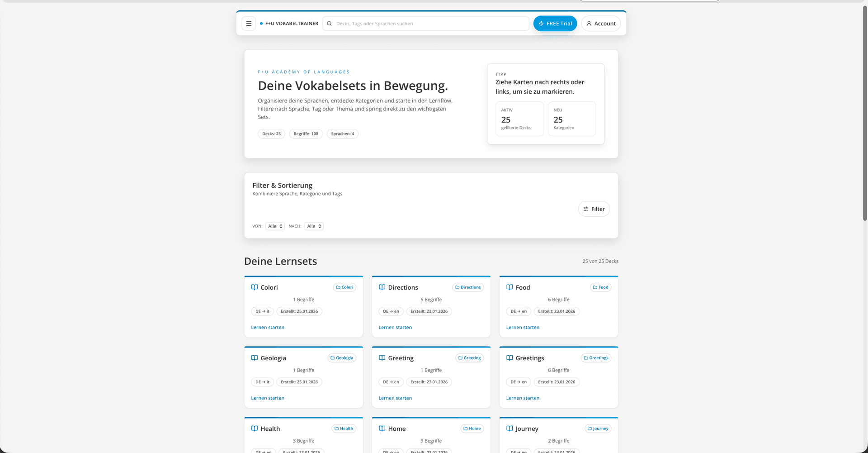Image resolution: width=868 pixels, height=453 pixels.
Task: Select the Sprachen: 4 badge
Action: tap(342, 134)
